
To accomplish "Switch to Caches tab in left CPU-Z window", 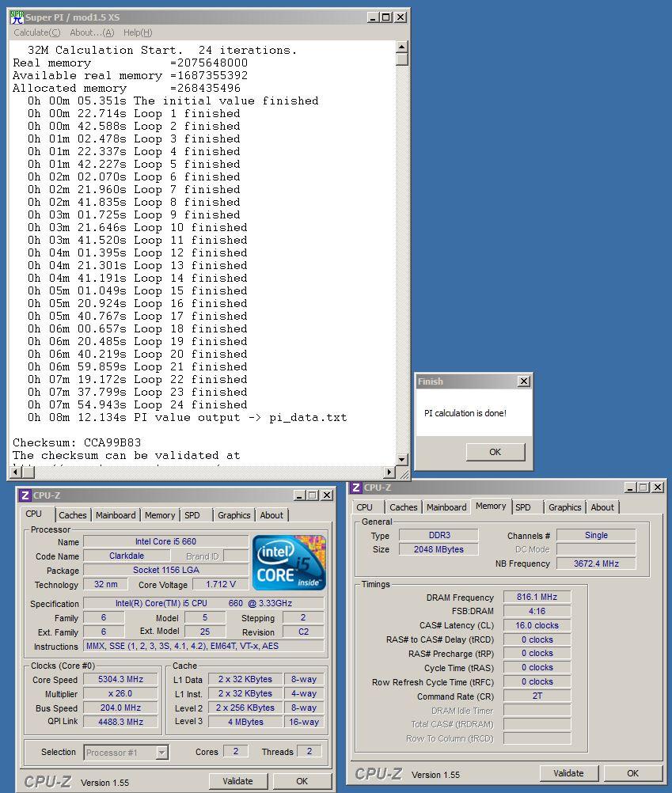I will pos(72,515).
